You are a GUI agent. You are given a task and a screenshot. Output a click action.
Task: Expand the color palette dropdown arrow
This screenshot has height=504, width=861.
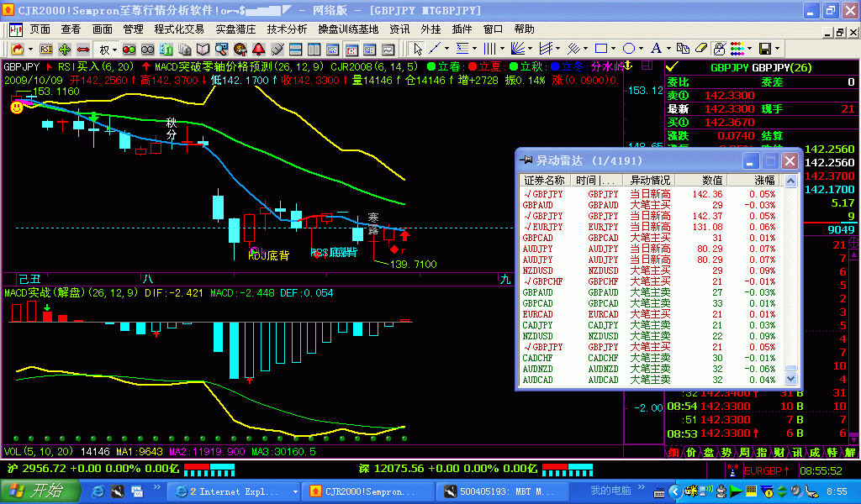click(749, 49)
